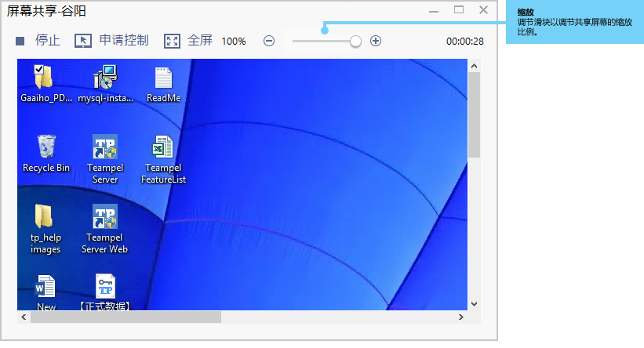Click the Stop sharing square icon
The image size is (644, 348).
coord(20,41)
